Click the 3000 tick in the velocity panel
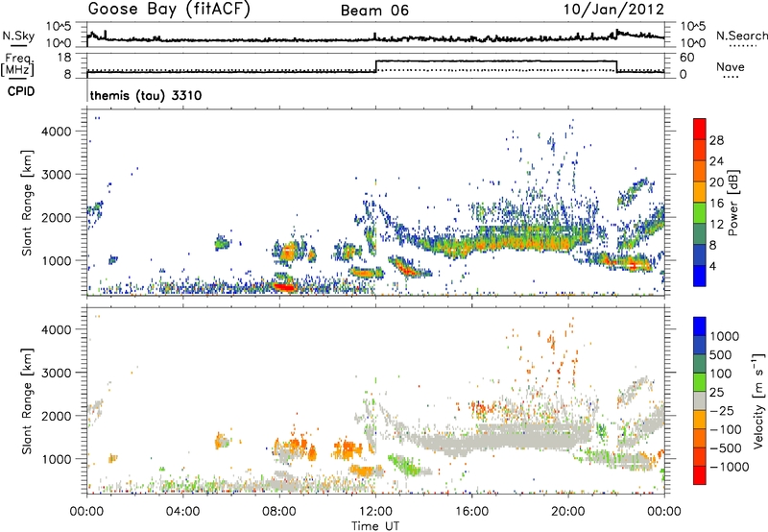 coord(57,373)
